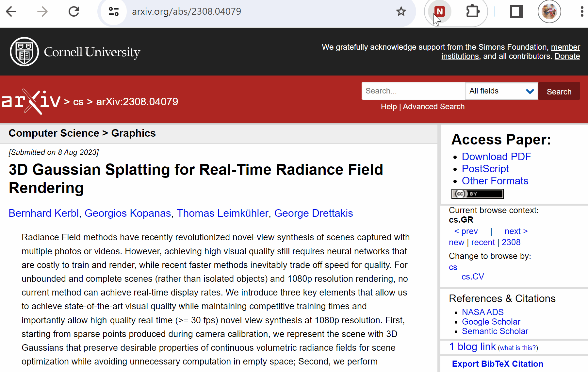
Task: Go to previous paper via prev link
Action: 466,231
